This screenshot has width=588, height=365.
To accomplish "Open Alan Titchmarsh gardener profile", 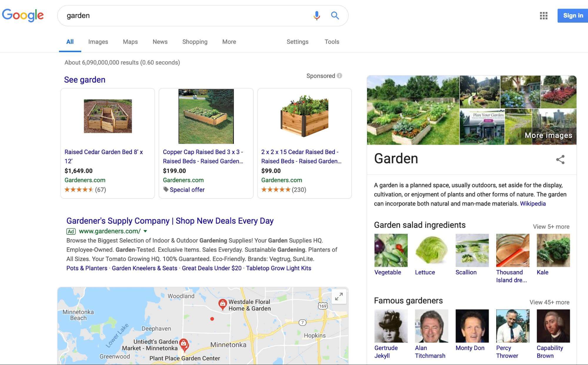I will coord(432,334).
